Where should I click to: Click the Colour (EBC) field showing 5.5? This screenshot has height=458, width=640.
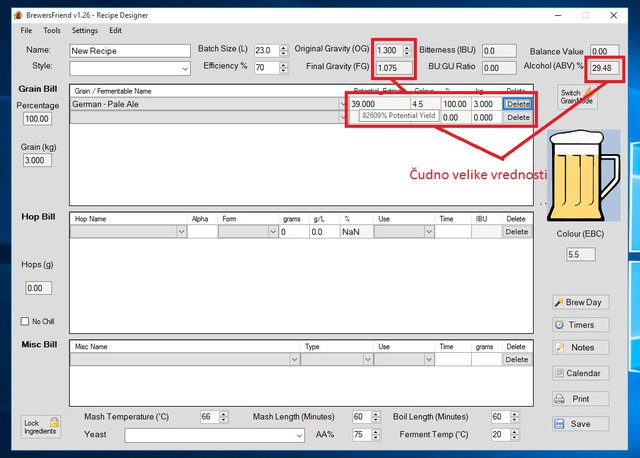pos(580,255)
